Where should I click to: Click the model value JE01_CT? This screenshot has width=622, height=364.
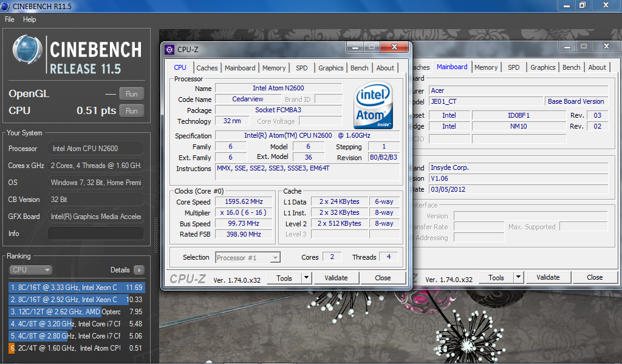[x=486, y=101]
